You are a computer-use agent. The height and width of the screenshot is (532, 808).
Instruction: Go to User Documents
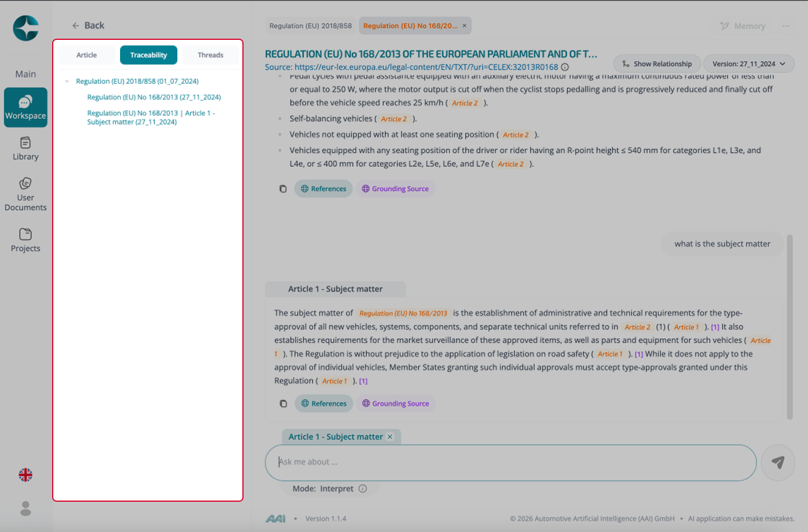[x=25, y=194]
